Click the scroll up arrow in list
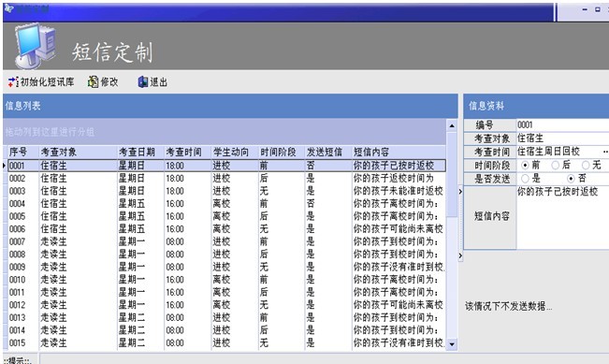 (x=452, y=126)
